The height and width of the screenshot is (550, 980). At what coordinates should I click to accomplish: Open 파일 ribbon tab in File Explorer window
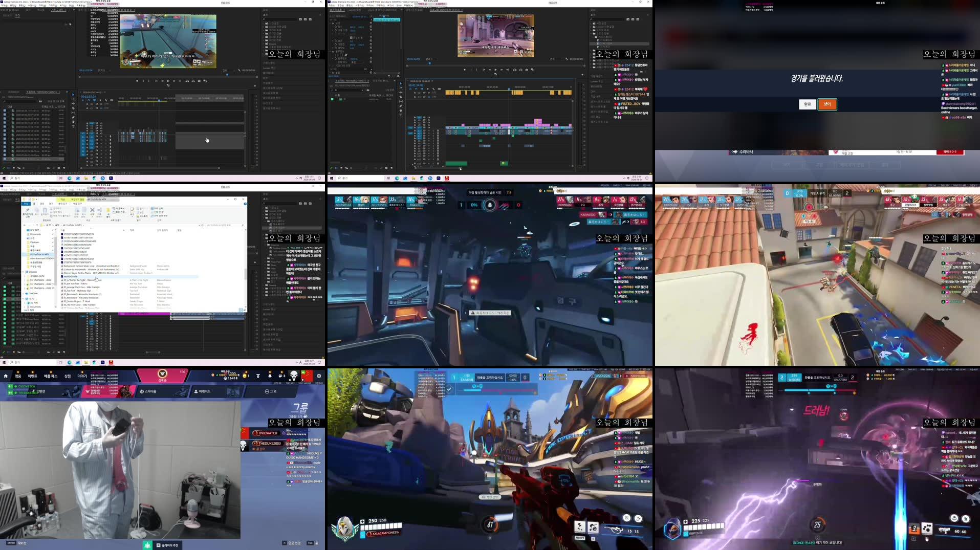(26, 204)
